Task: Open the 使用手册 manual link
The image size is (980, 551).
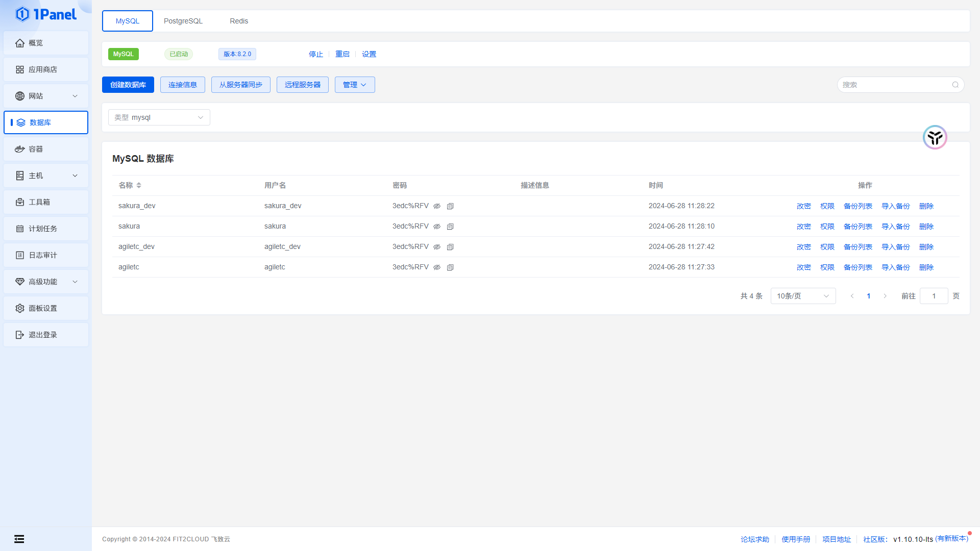Action: click(x=796, y=539)
